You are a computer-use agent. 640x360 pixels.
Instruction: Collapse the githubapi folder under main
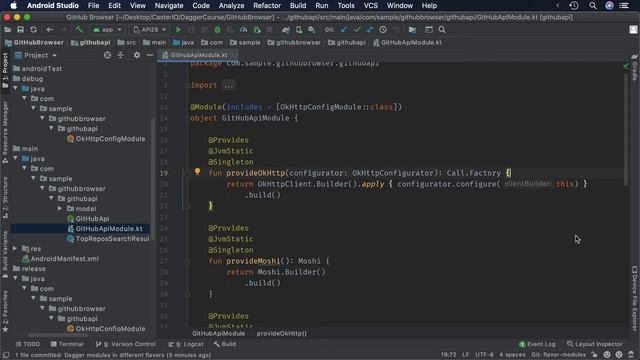[51, 198]
